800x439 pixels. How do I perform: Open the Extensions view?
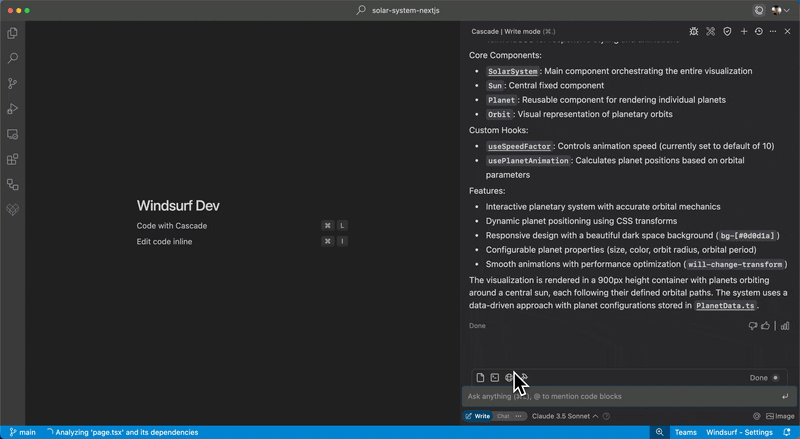tap(13, 159)
